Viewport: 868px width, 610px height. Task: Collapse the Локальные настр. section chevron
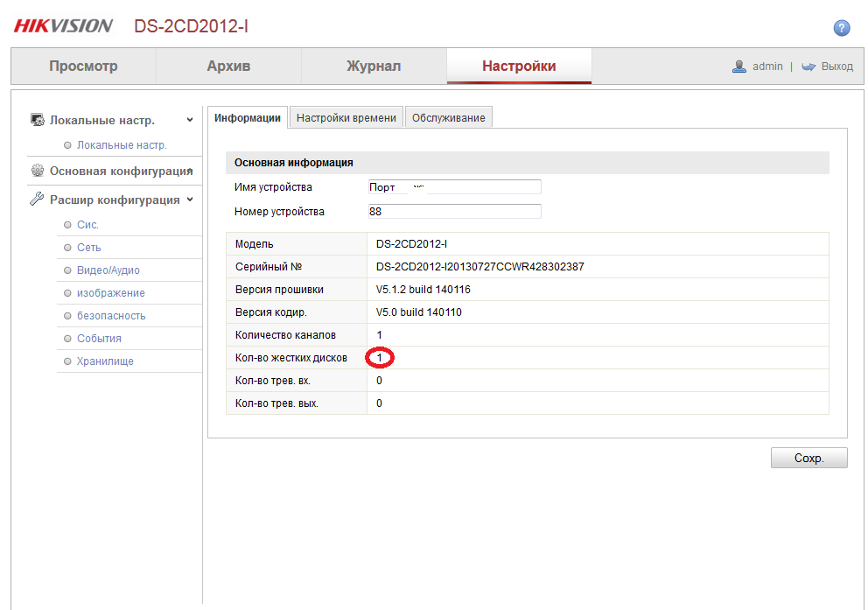[x=190, y=120]
